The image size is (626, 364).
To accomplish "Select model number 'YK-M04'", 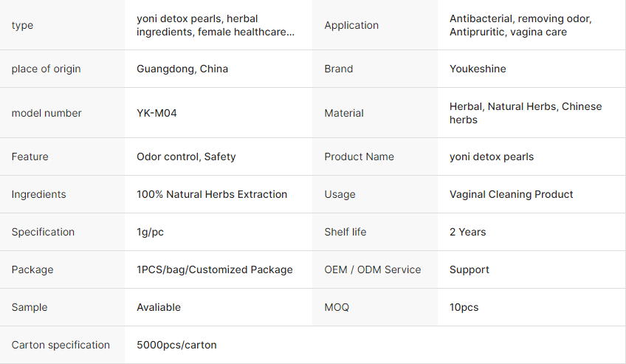I will click(x=156, y=113).
